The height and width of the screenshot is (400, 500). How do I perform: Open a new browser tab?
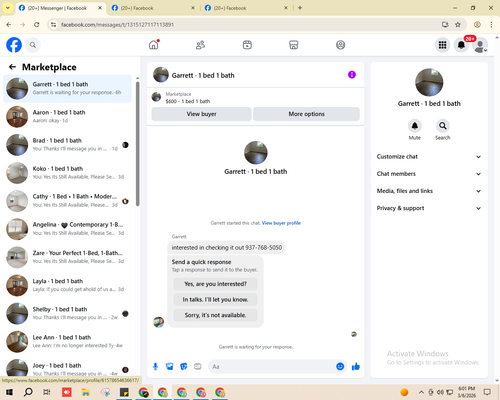pyautogui.click(x=300, y=8)
